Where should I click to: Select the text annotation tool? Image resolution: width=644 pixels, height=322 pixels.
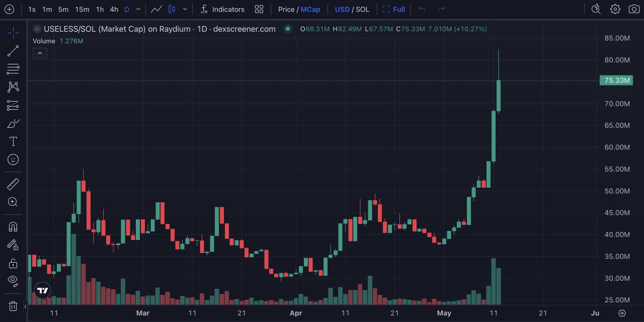coord(13,142)
